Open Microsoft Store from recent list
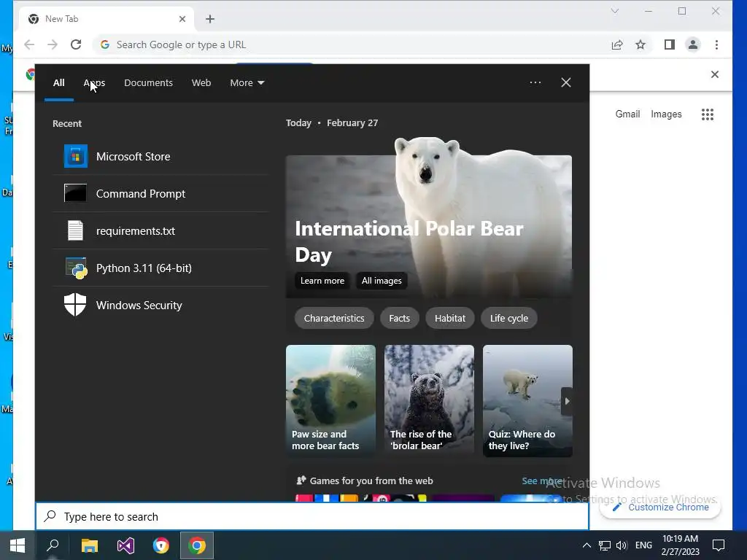747x560 pixels. [x=160, y=156]
